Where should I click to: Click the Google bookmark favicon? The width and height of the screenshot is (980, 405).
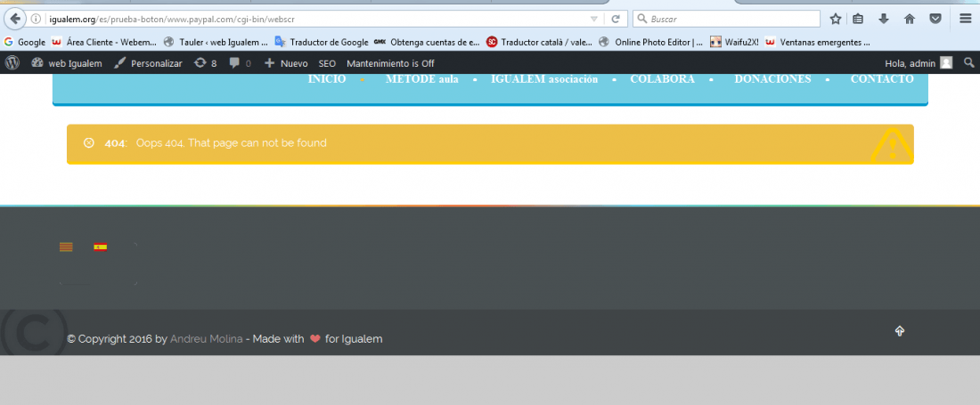(x=9, y=43)
